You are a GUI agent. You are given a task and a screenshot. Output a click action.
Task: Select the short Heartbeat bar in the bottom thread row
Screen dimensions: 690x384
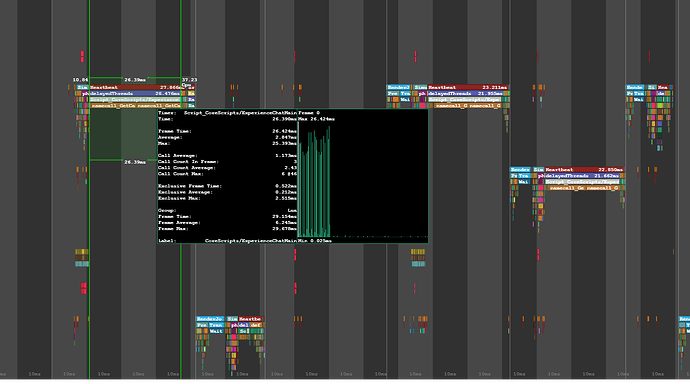click(x=250, y=319)
